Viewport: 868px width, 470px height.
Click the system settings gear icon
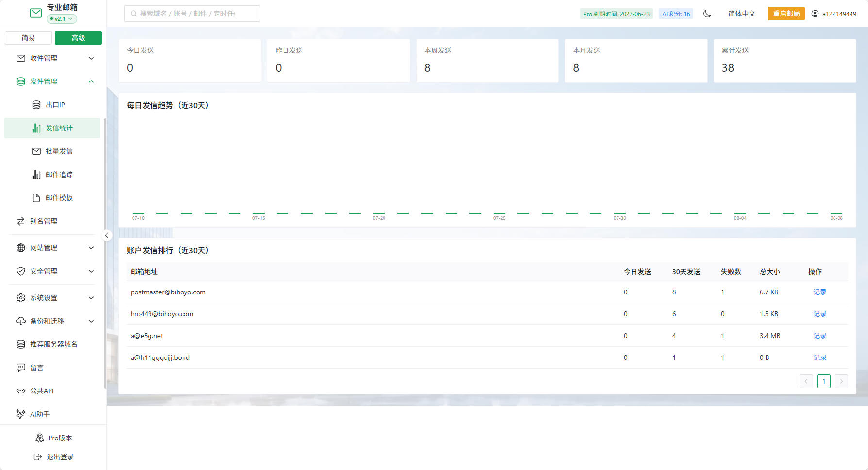21,298
